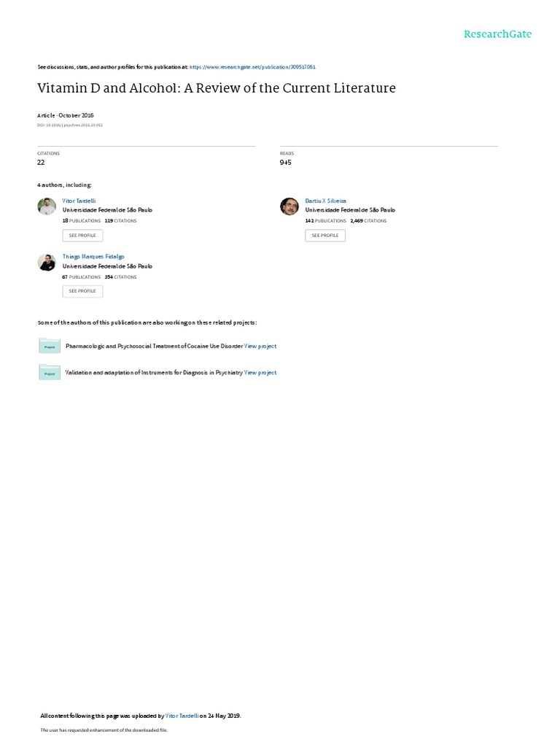This screenshot has width=560, height=747.
Task: Open Dartiu X Silveira author name link
Action: point(326,201)
